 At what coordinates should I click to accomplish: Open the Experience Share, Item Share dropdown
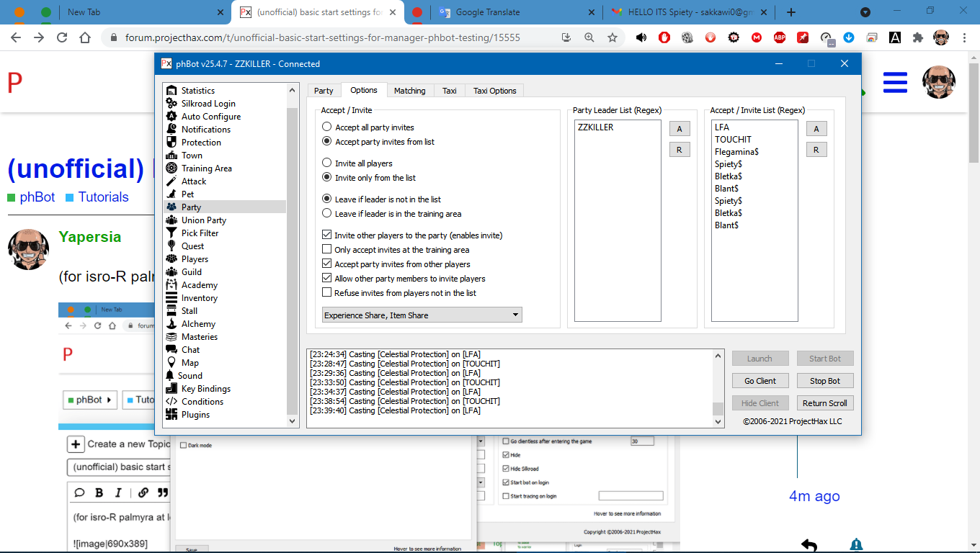point(514,315)
